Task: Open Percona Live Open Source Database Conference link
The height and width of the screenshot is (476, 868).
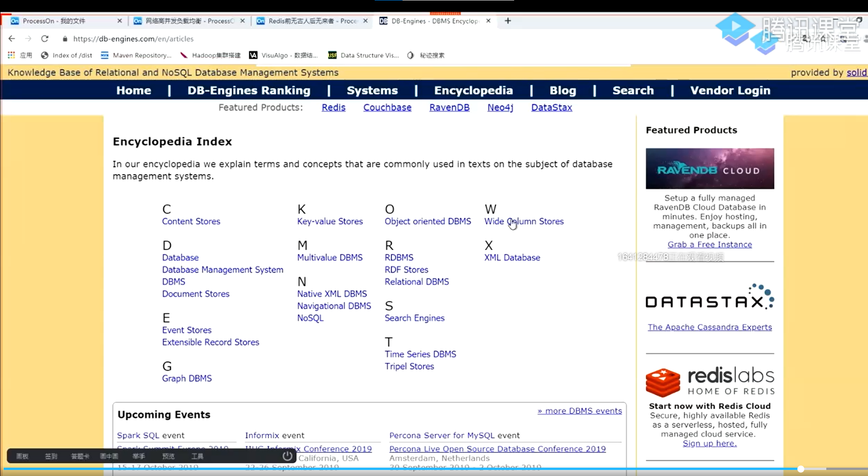Action: pyautogui.click(x=497, y=449)
